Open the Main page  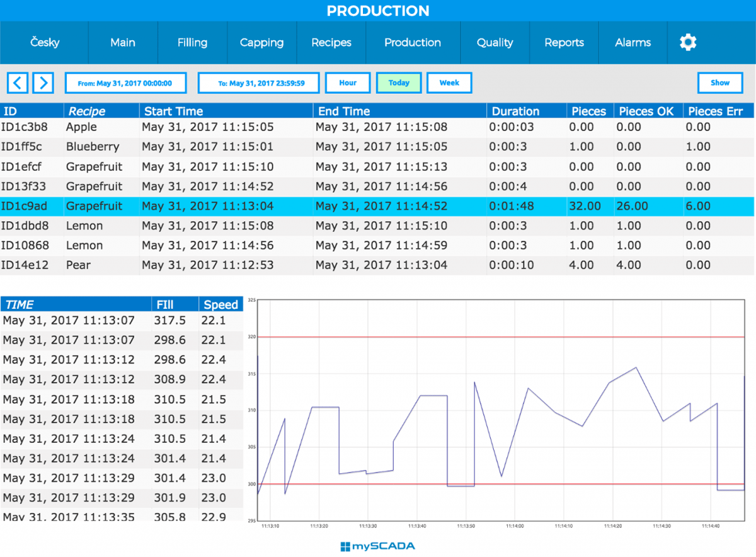(x=123, y=42)
